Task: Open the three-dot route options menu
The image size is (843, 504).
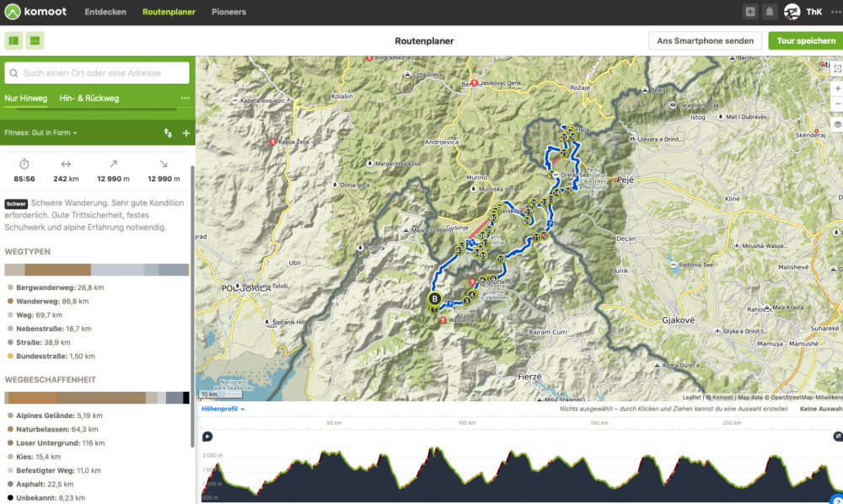Action: 185,99
